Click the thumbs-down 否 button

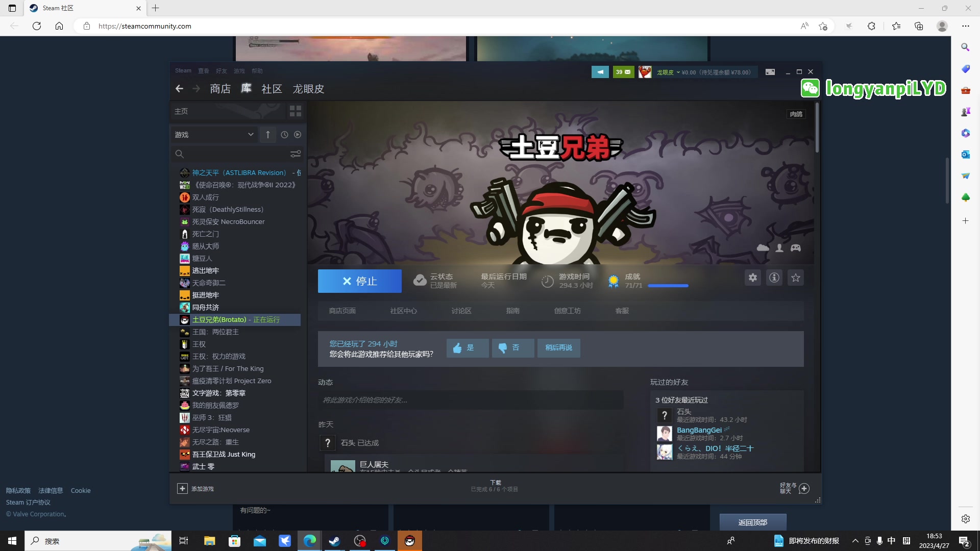513,348
